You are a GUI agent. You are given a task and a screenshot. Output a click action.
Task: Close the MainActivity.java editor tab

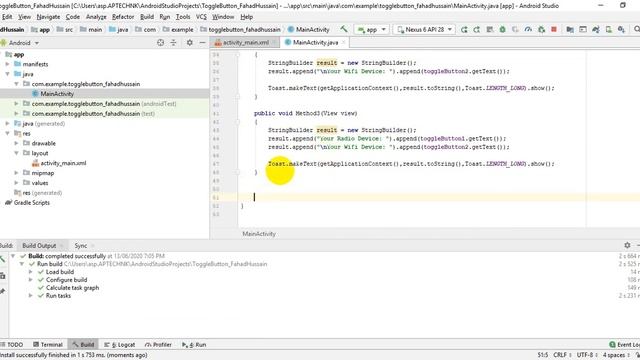point(343,42)
